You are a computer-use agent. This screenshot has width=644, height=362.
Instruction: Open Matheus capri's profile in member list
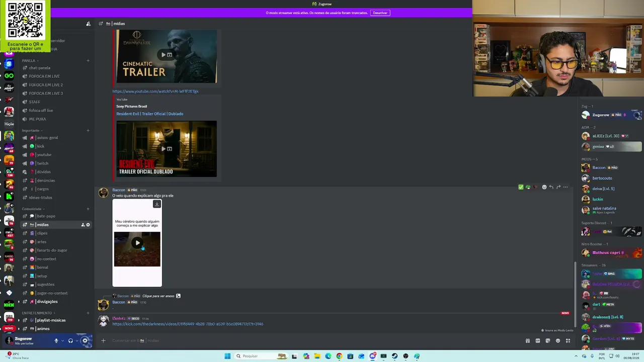[x=611, y=253]
